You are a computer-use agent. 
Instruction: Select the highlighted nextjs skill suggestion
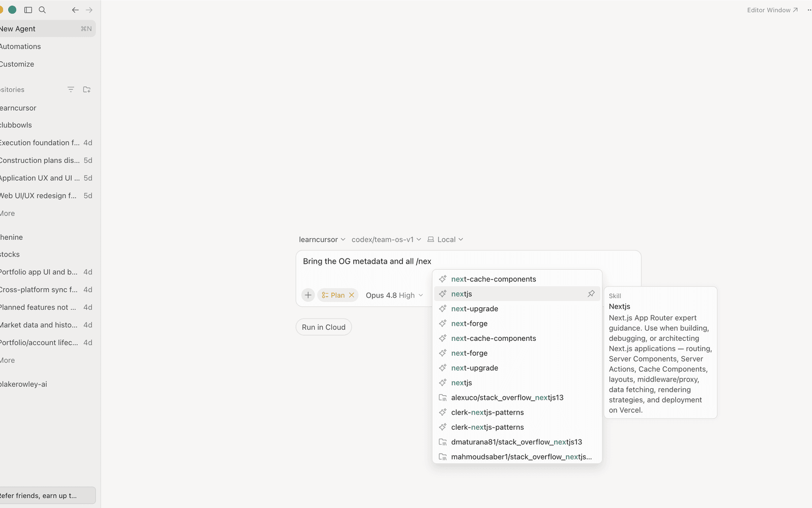[517, 294]
